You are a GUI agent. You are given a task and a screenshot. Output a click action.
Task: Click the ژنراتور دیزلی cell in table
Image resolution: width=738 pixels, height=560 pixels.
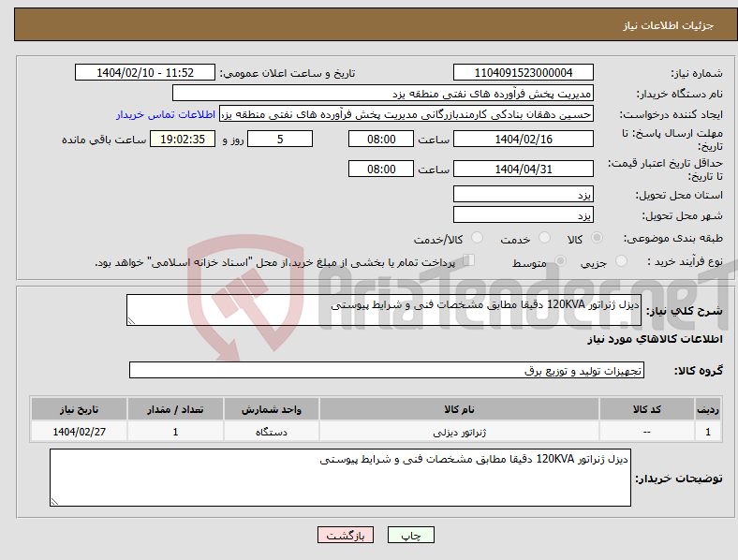click(459, 432)
